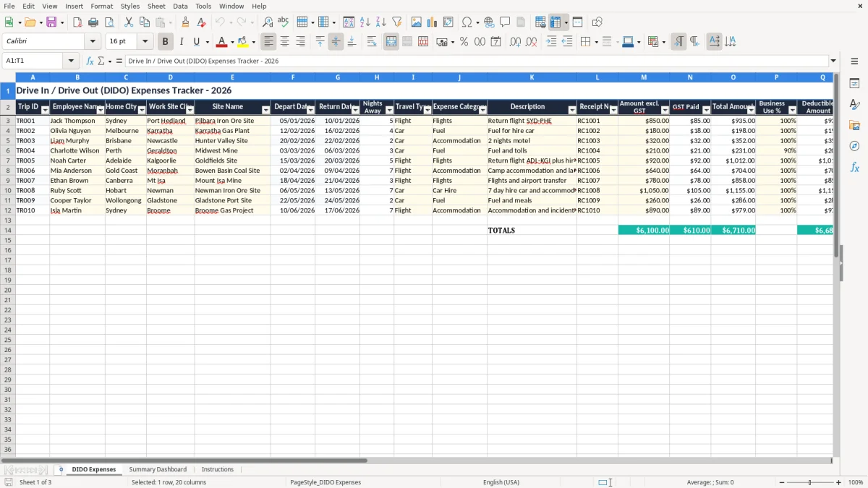Open the Home City column filter dropdown
The width and height of the screenshot is (868, 488).
pos(142,110)
